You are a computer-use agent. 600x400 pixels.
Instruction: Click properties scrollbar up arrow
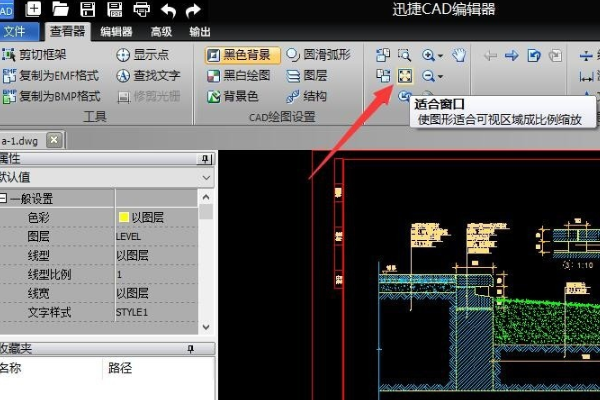(x=206, y=197)
